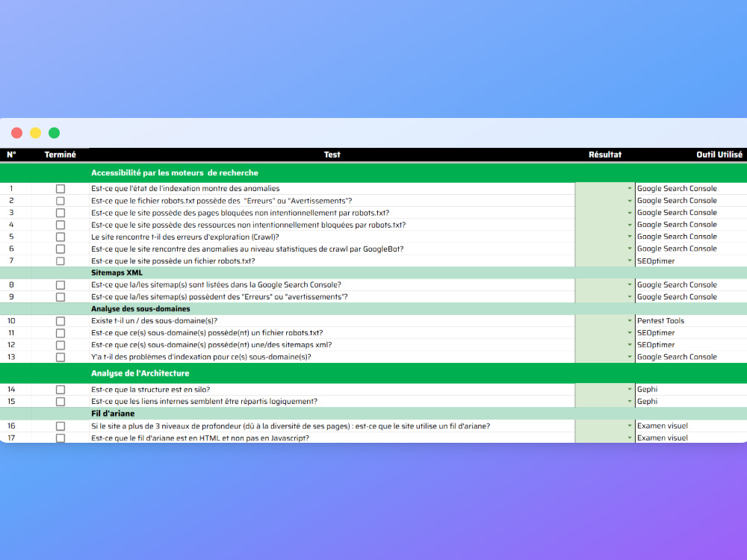
Task: Select 'Le site rencontre t-il des erreurs d'exploration' cell
Action: [x=332, y=237]
